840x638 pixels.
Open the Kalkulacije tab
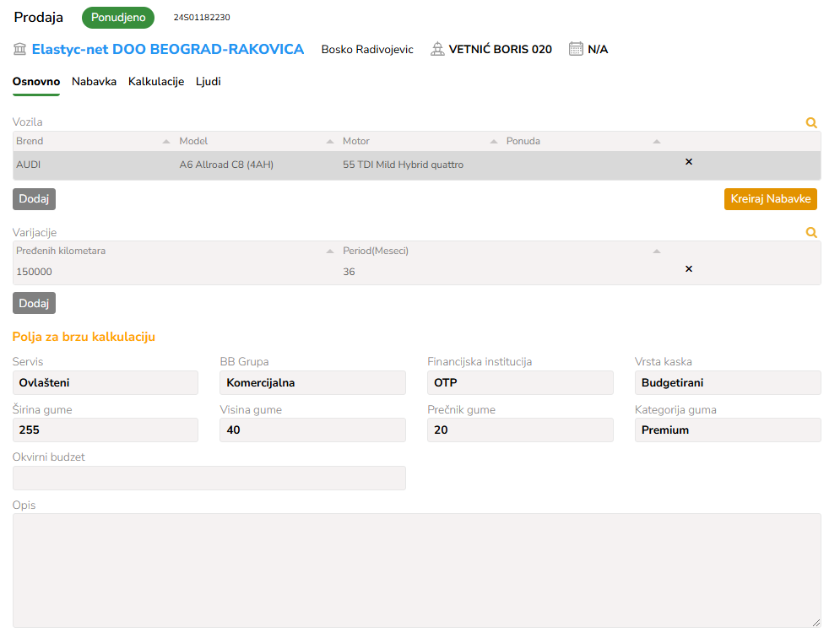(156, 82)
